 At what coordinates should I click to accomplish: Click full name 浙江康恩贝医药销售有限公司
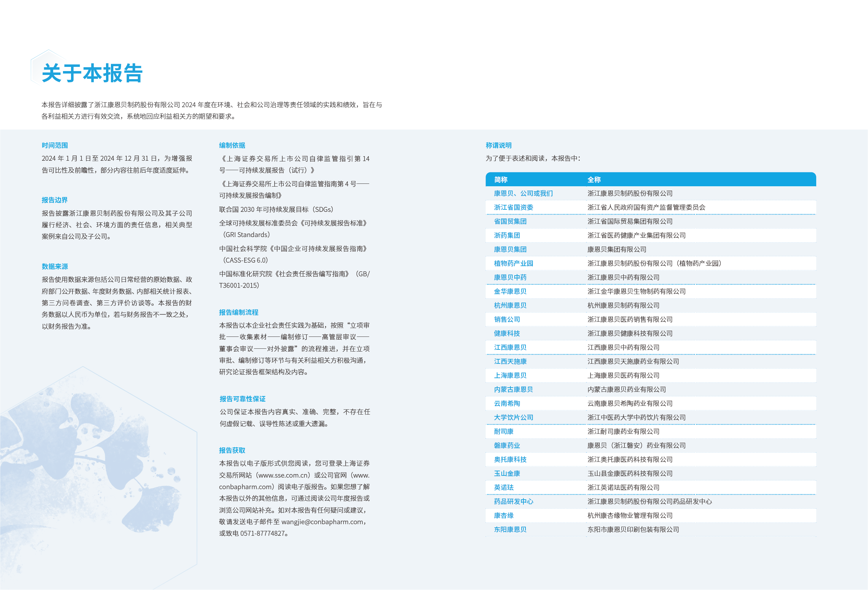click(630, 320)
